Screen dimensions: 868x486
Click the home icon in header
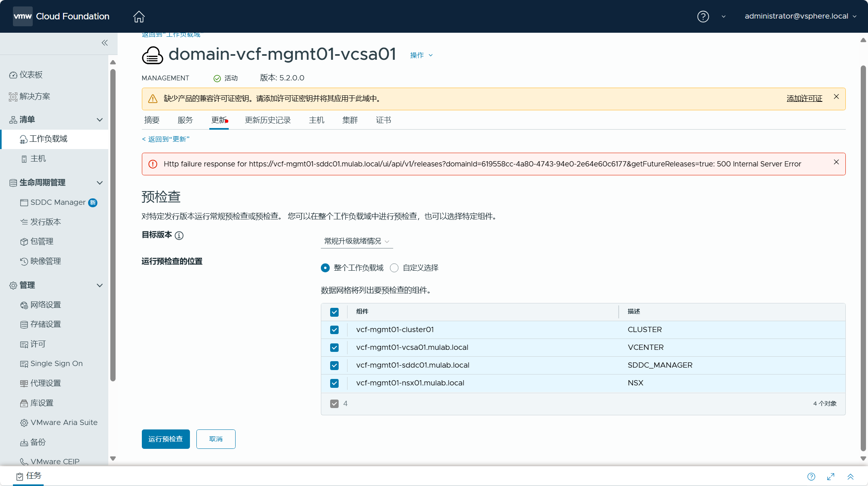tap(139, 17)
